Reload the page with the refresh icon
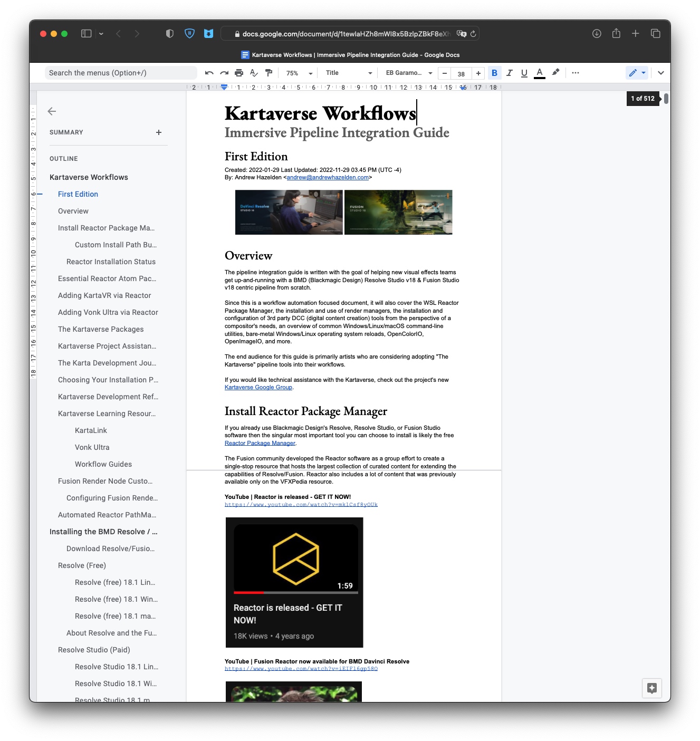This screenshot has width=700, height=741. [x=473, y=34]
